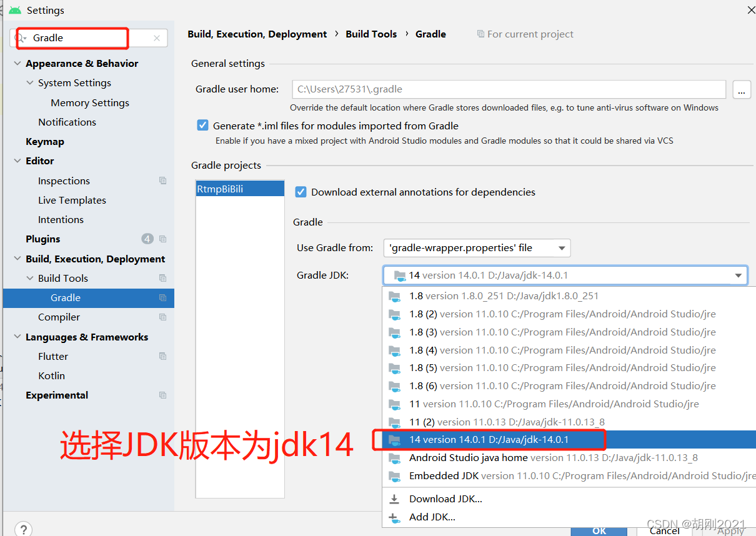The width and height of the screenshot is (756, 536).
Task: Focus the settings search field containing Gradle
Action: tap(89, 38)
